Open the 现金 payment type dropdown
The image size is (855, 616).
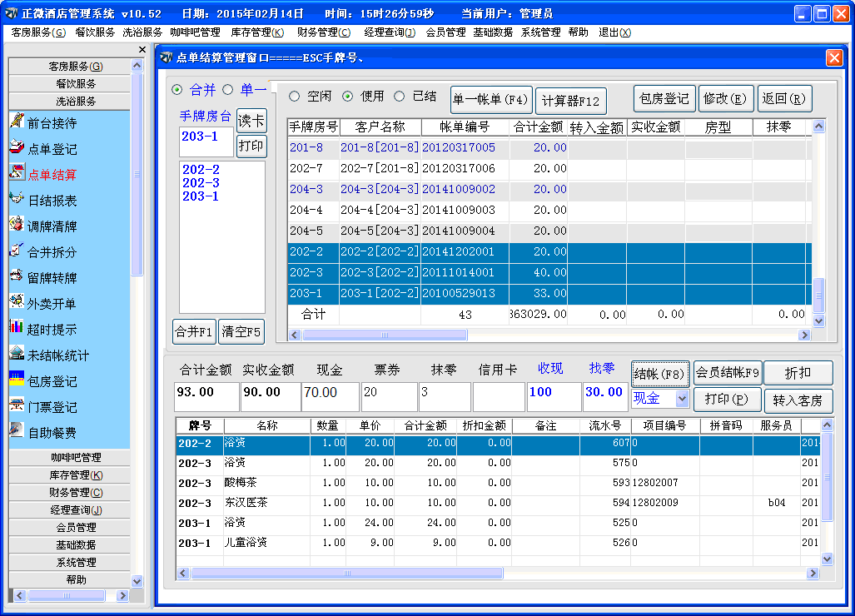pos(682,400)
